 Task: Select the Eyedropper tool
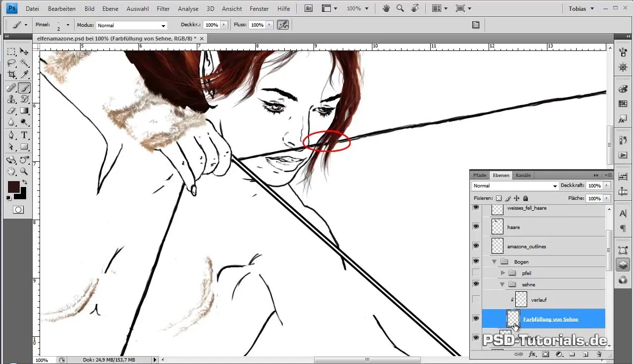coord(24,74)
